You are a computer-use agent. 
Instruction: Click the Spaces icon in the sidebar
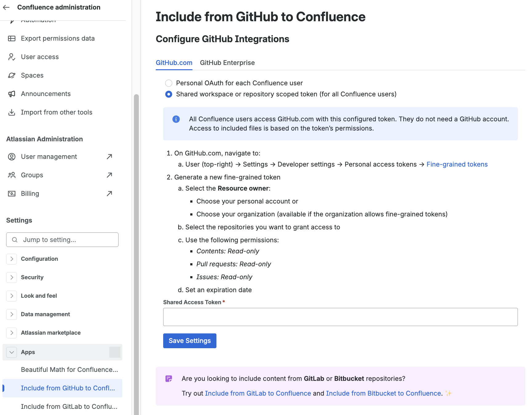pyautogui.click(x=11, y=75)
